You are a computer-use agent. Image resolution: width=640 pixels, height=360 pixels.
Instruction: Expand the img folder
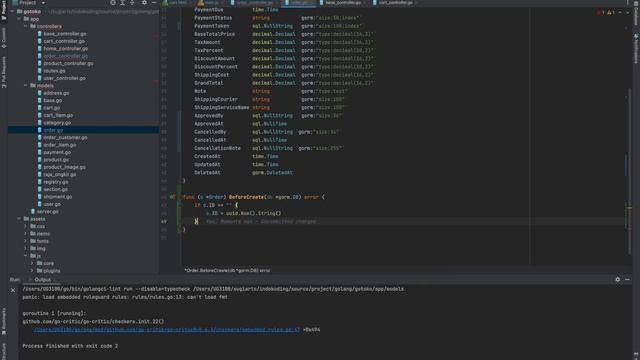tap(25, 249)
